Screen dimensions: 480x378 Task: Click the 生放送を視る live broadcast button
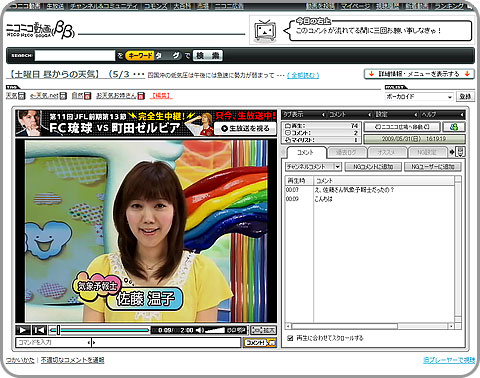click(245, 128)
